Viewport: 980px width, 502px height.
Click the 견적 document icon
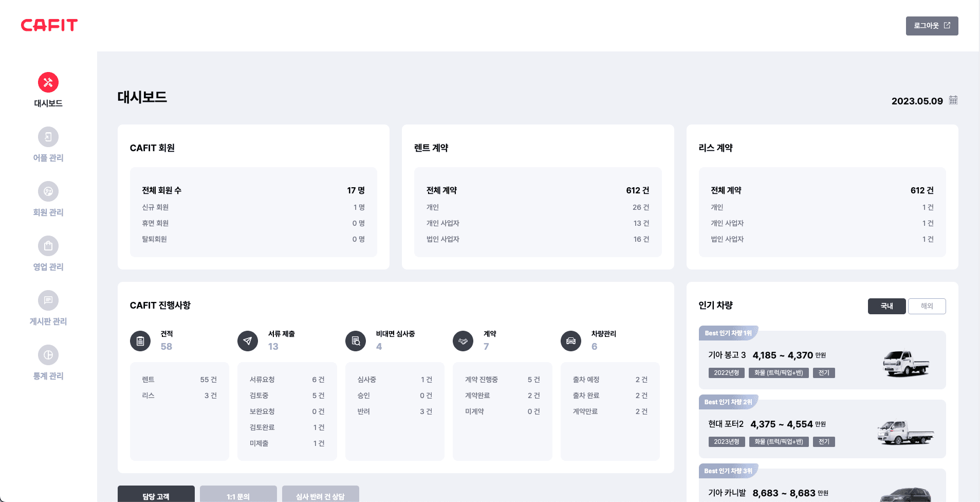pyautogui.click(x=140, y=340)
